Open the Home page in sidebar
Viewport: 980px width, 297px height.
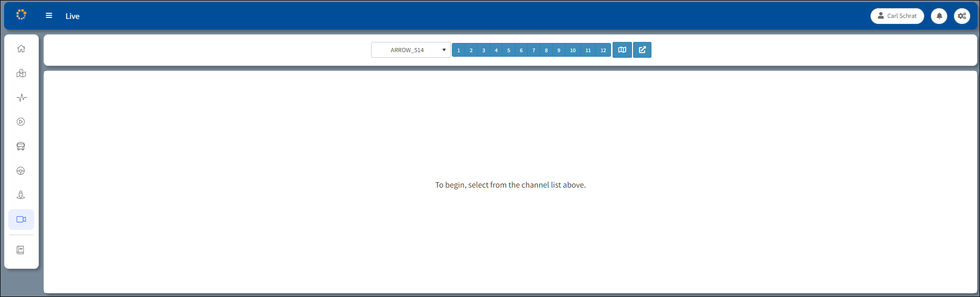point(21,49)
